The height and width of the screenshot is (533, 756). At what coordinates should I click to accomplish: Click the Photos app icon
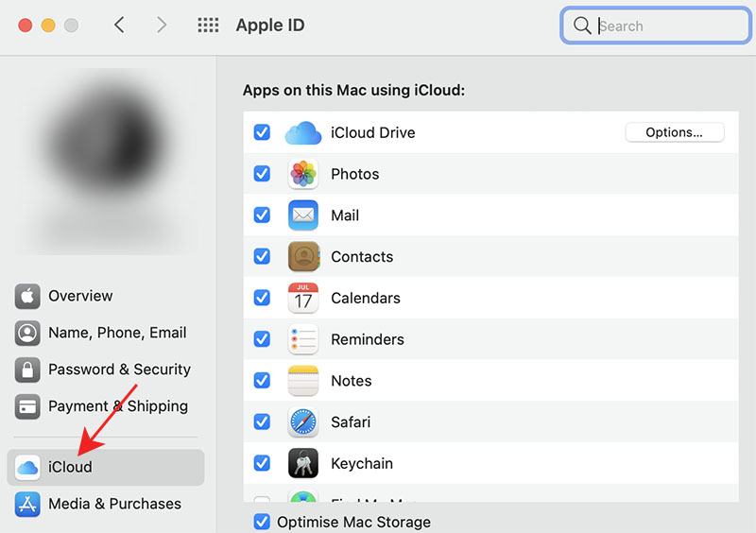[x=303, y=174]
